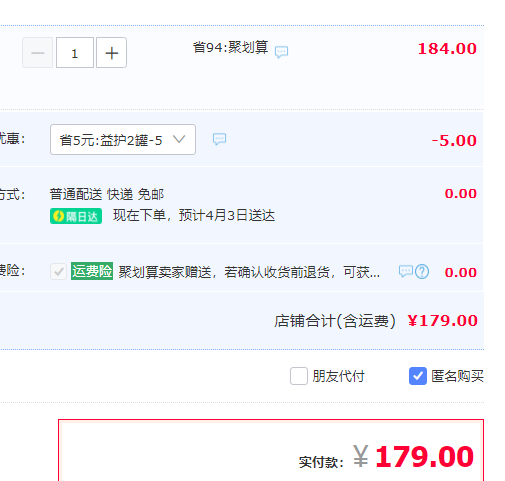Click the 省94:聚划算 discount text
This screenshot has width=505, height=481.
pos(230,47)
